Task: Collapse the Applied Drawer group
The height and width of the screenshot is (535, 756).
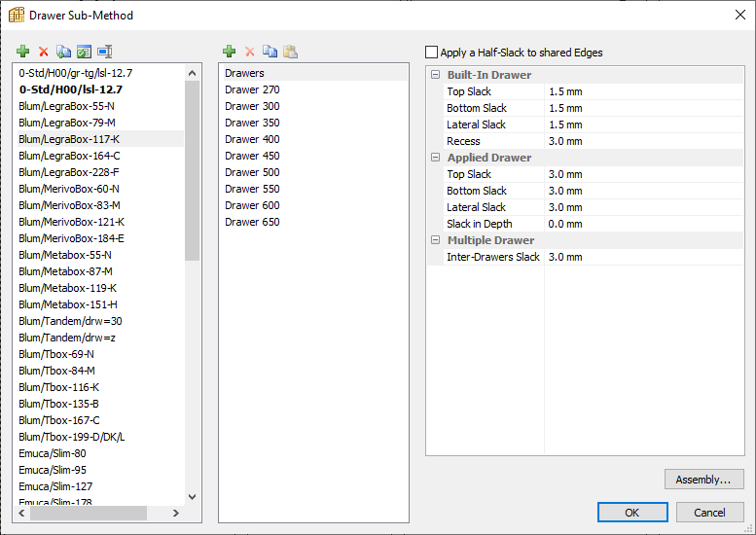Action: coord(435,158)
